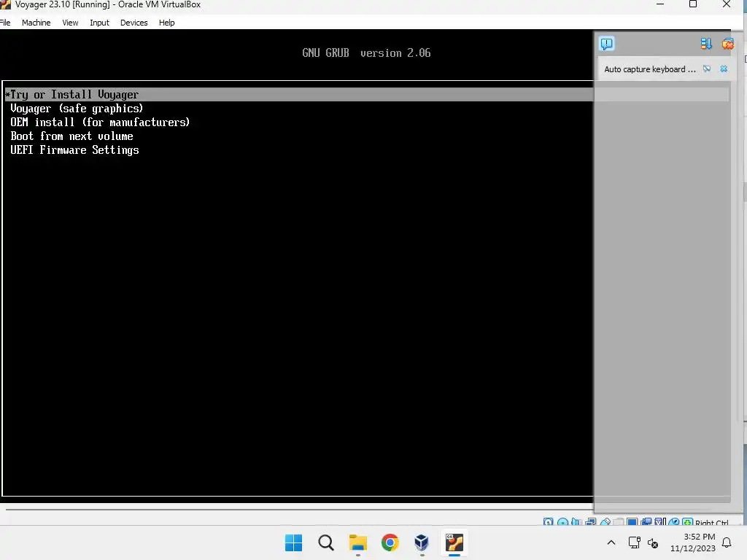The width and height of the screenshot is (747, 560).
Task: Open the Help menu
Action: [x=167, y=23]
